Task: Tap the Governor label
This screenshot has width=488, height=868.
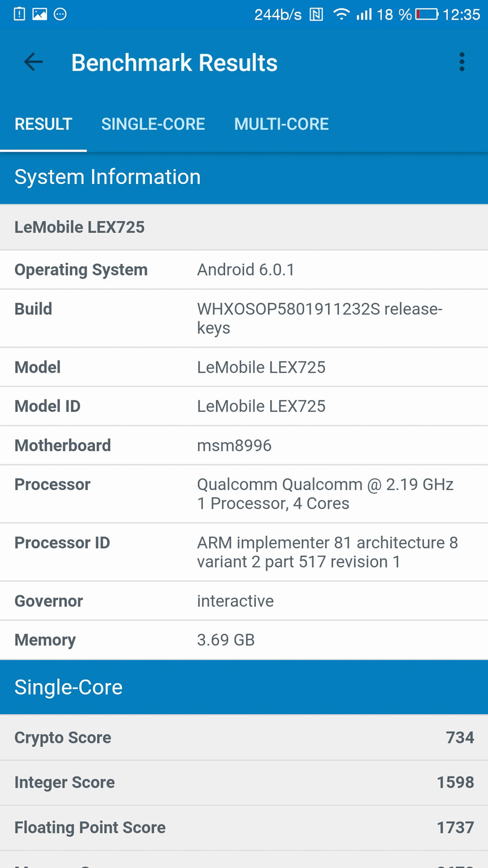Action: click(x=49, y=601)
